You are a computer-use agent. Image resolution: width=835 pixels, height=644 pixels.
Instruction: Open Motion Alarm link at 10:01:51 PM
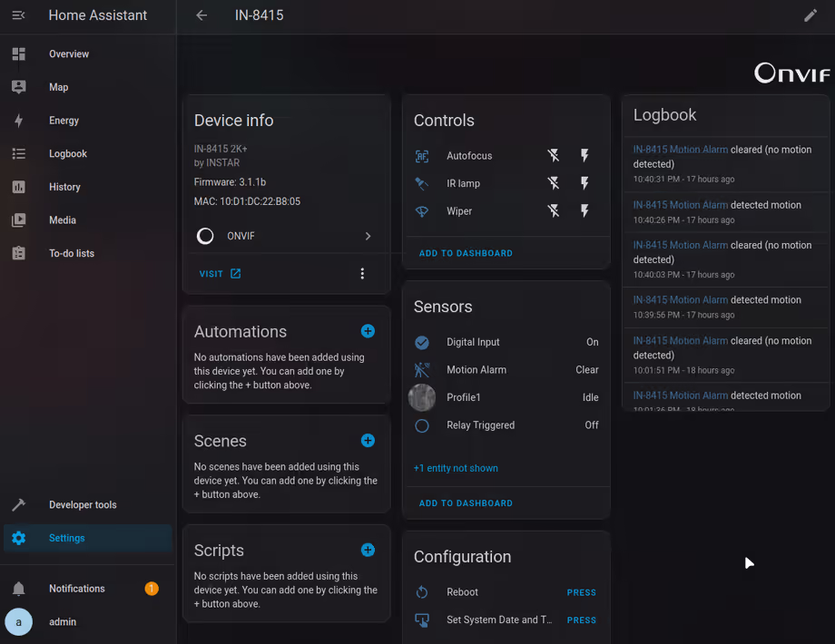pos(680,341)
